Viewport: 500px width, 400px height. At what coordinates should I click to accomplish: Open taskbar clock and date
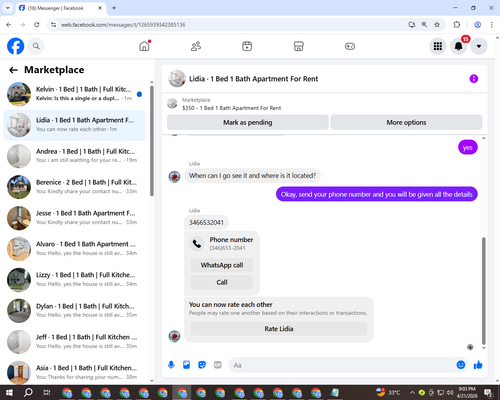(467, 392)
